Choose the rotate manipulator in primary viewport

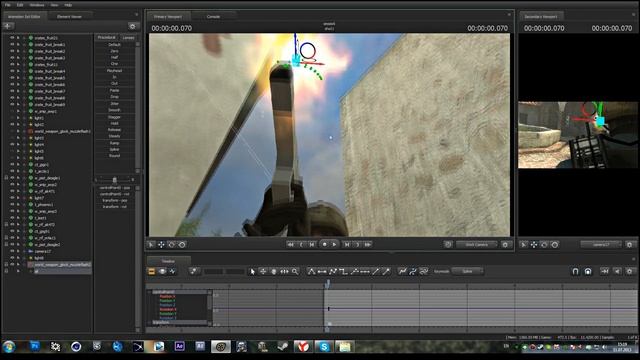tap(172, 244)
